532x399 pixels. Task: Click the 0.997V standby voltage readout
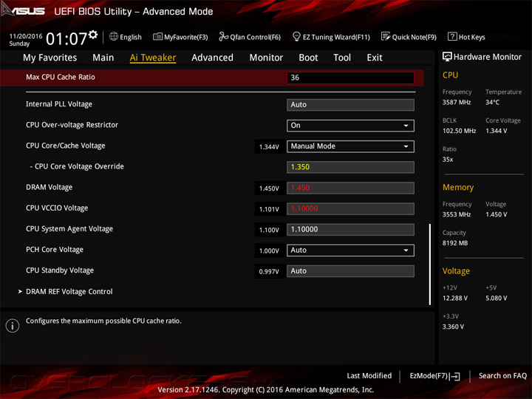[269, 272]
